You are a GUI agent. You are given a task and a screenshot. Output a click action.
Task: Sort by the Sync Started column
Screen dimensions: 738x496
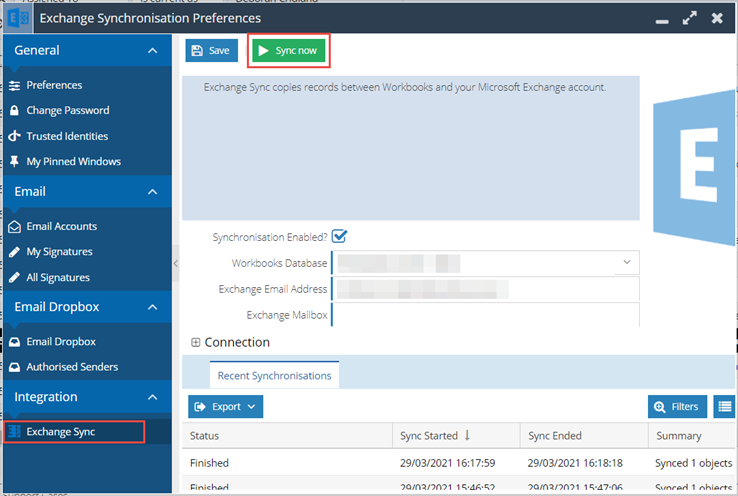click(456, 436)
